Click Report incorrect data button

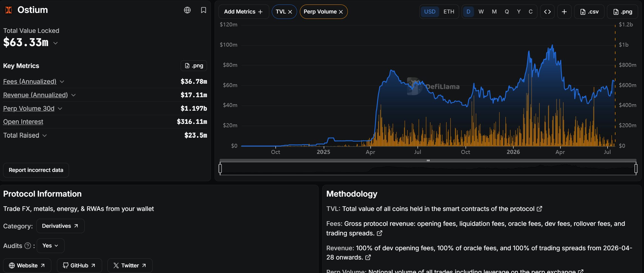click(x=36, y=170)
